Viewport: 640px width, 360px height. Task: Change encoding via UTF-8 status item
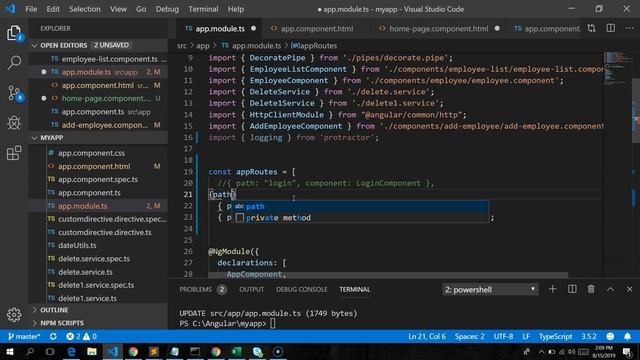pos(503,336)
